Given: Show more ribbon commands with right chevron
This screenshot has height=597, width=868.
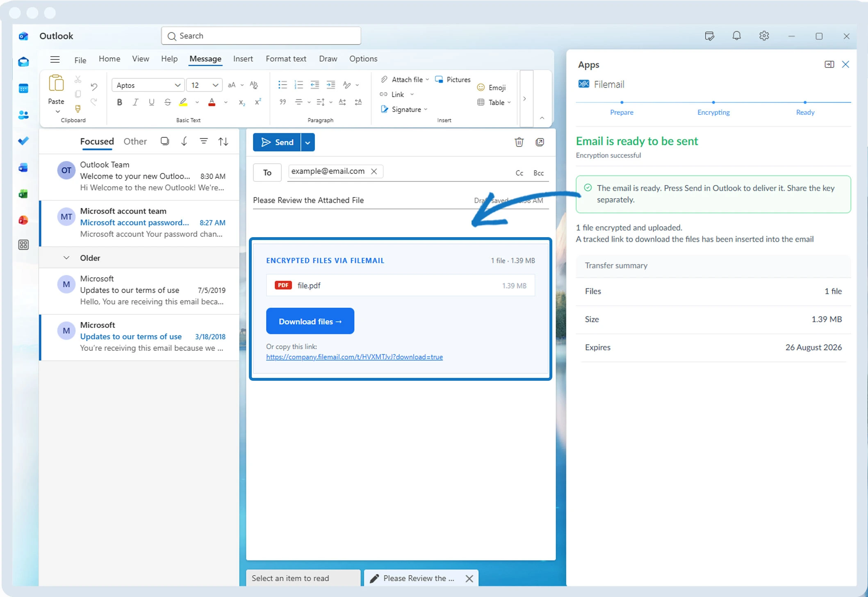Looking at the screenshot, I should [524, 98].
